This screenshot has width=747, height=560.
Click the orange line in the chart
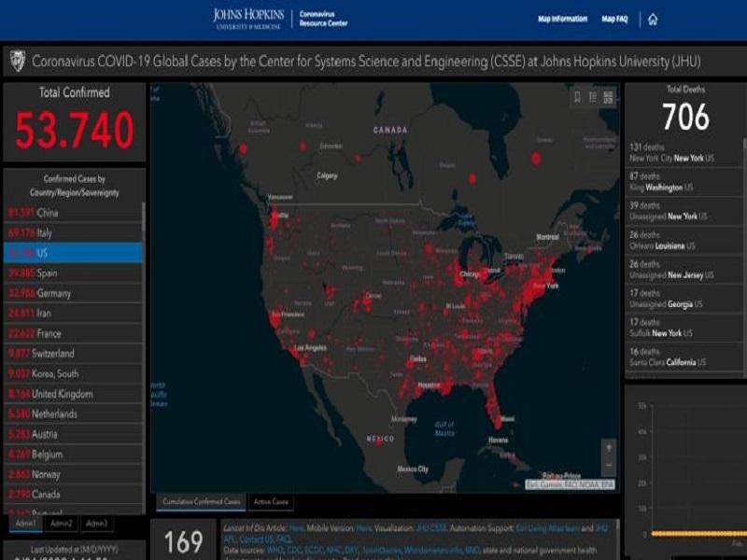[698, 534]
